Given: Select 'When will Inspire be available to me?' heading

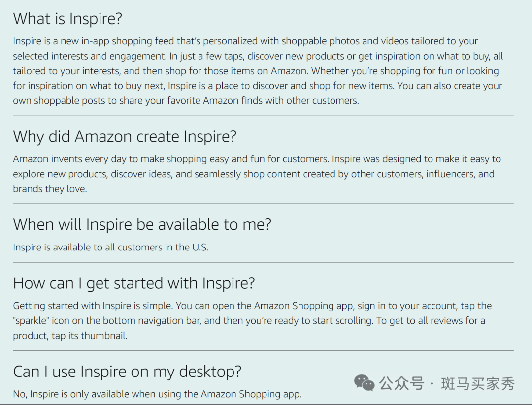Looking at the screenshot, I should [142, 225].
